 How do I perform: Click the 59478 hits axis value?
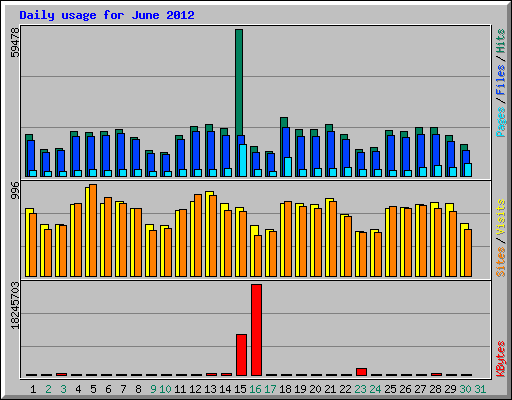point(15,42)
